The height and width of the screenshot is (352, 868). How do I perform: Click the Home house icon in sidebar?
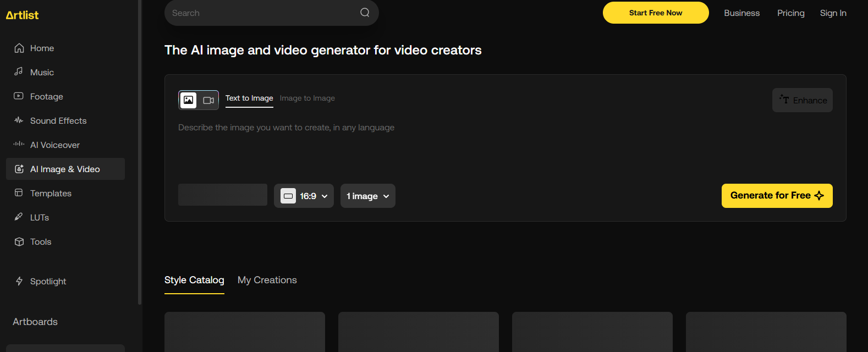(x=19, y=48)
